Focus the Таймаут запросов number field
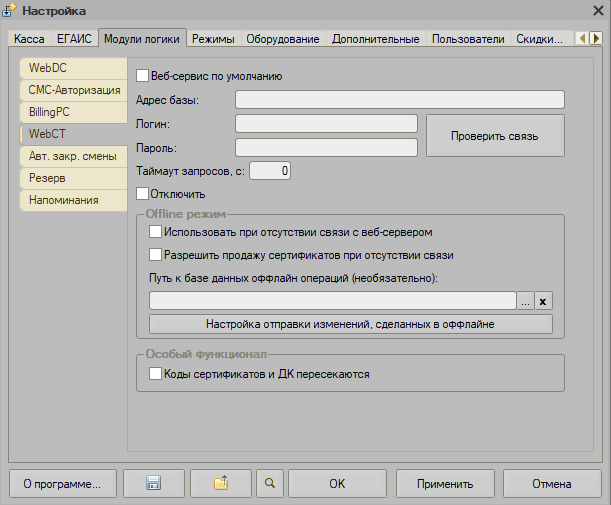The height and width of the screenshot is (505, 611). 270,171
